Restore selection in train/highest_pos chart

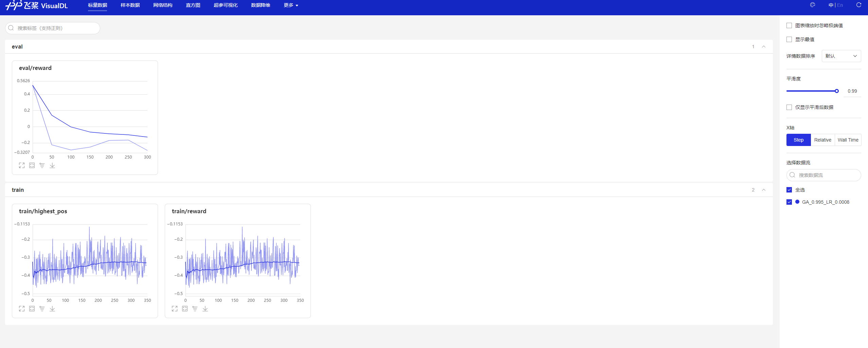click(x=32, y=309)
